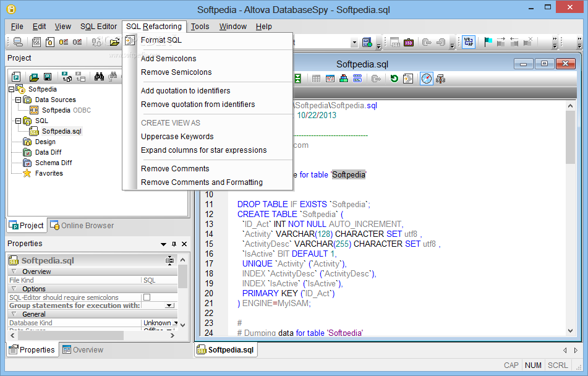This screenshot has height=376, width=588.
Task: Click the add files to project icon
Action: pos(67,77)
